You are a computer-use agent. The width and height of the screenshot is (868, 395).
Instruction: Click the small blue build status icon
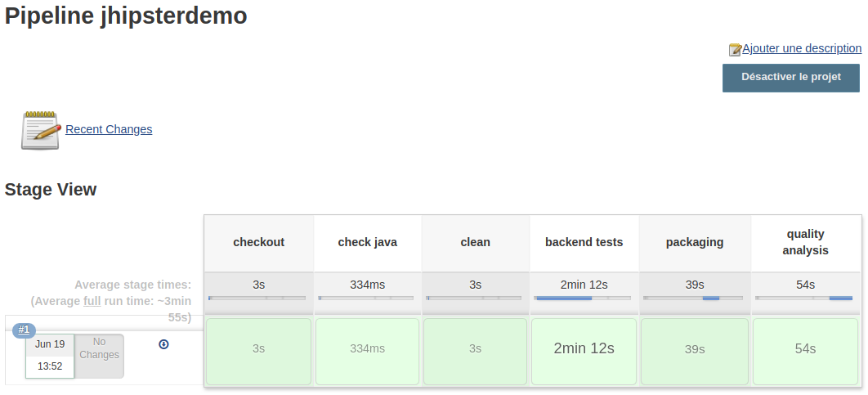click(163, 344)
